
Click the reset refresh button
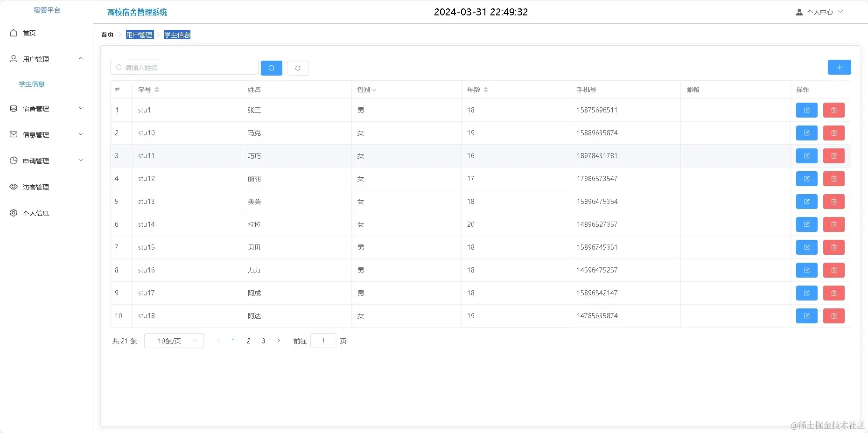pos(298,68)
